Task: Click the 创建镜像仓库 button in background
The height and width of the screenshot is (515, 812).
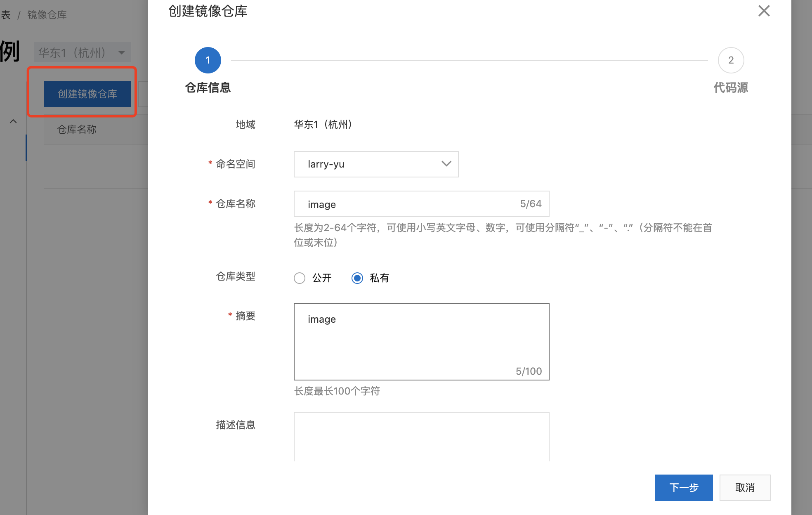Action: point(87,94)
